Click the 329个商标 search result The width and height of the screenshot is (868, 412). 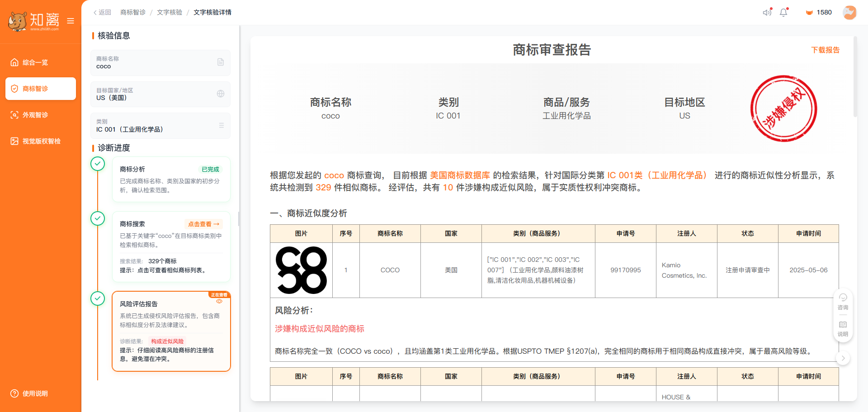pyautogui.click(x=162, y=261)
